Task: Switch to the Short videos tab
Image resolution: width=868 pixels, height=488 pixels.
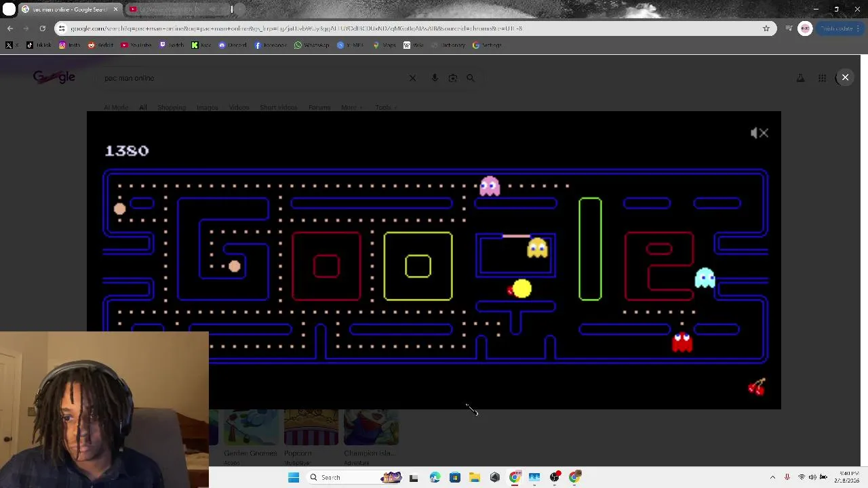Action: (x=279, y=107)
